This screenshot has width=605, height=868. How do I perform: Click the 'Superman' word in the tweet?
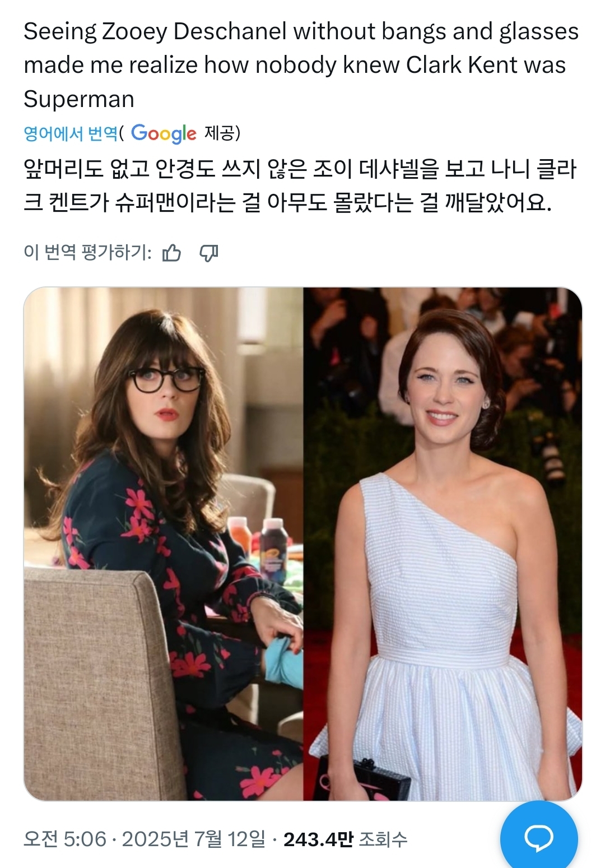[79, 99]
